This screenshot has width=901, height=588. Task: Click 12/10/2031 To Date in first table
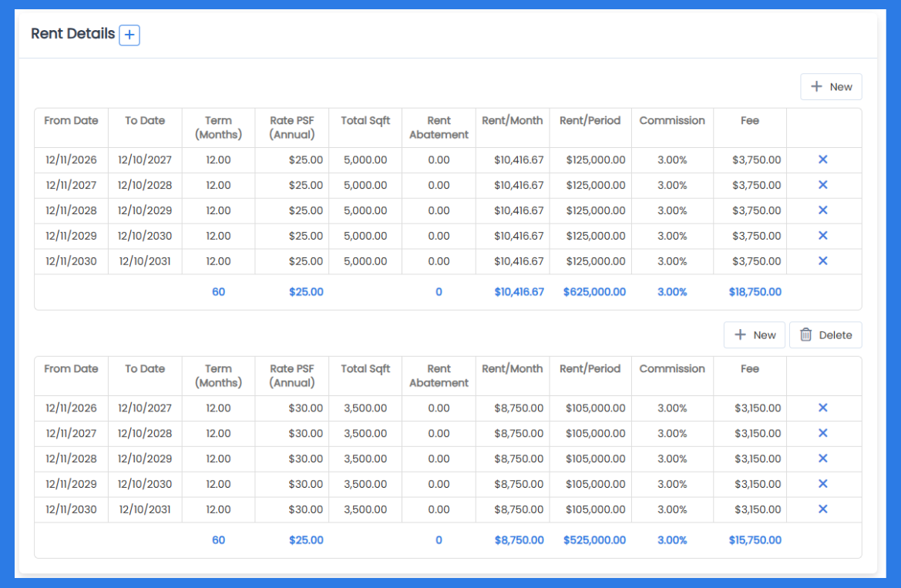145,261
